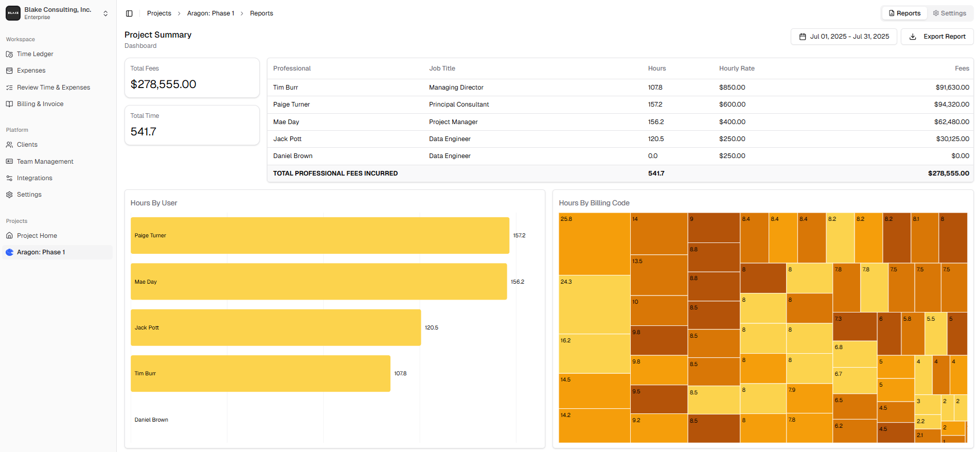Switch to the Settings tab at top right
The image size is (980, 452).
[x=950, y=13]
